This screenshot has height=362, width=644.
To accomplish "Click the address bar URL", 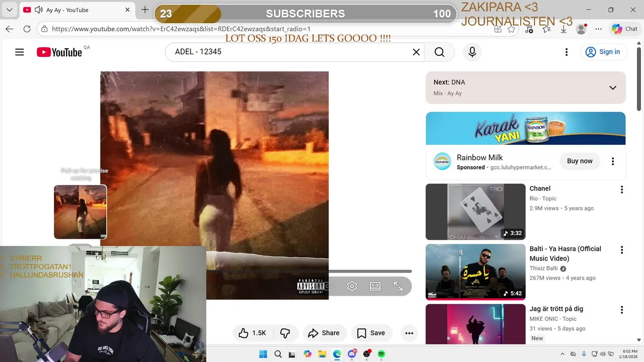I will (181, 29).
